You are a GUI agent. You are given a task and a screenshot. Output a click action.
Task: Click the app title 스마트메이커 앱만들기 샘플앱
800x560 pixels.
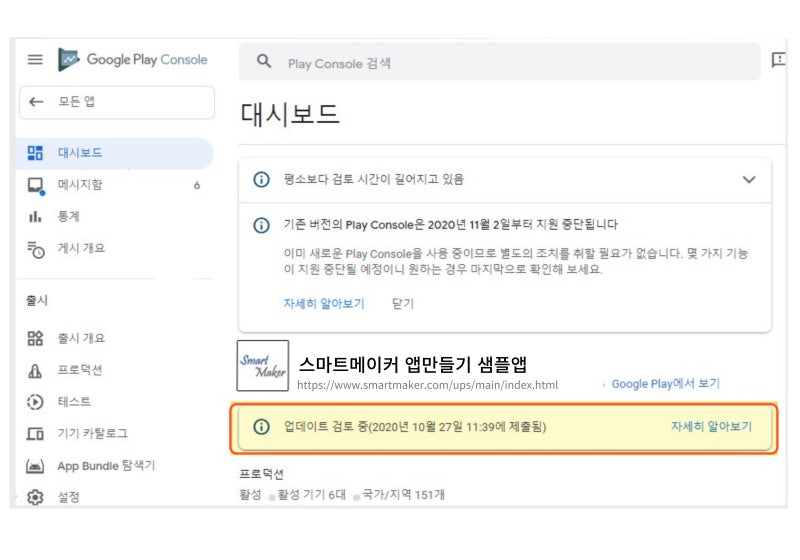[x=412, y=364]
